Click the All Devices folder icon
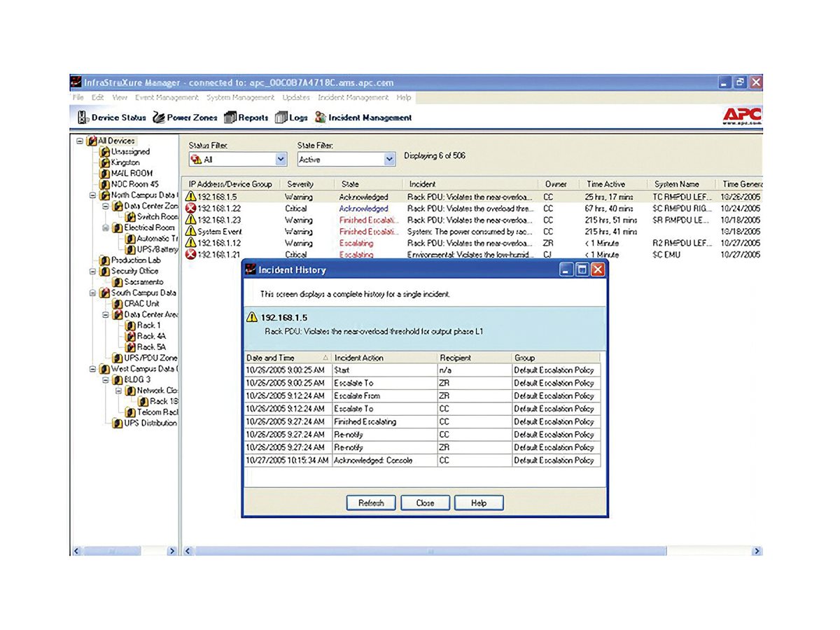Image resolution: width=840 pixels, height=630 pixels. tap(91, 141)
